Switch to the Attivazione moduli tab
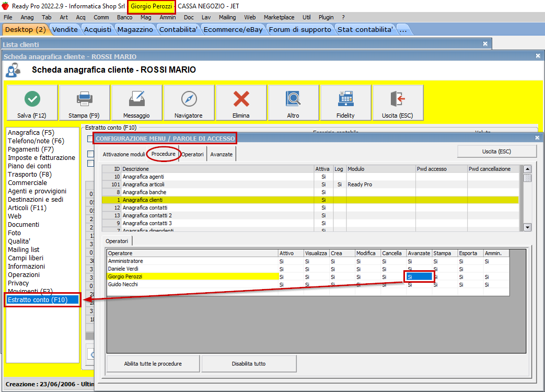Screen dimensions: 545x392 124,154
